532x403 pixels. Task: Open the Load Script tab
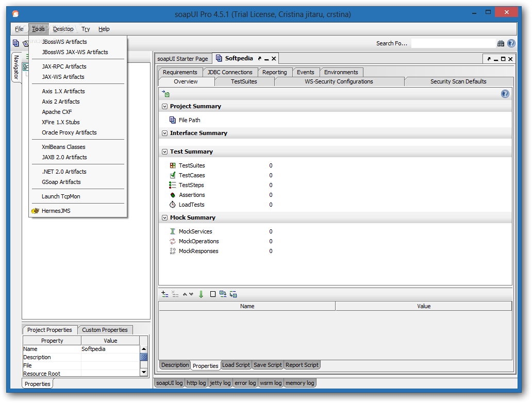coord(236,365)
